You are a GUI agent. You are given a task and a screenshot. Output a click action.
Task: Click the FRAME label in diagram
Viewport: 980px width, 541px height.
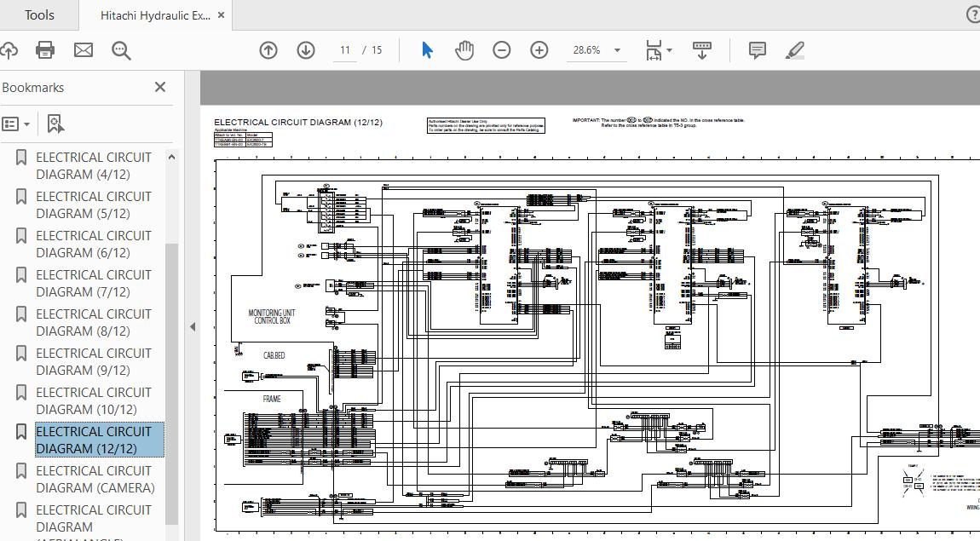(271, 399)
